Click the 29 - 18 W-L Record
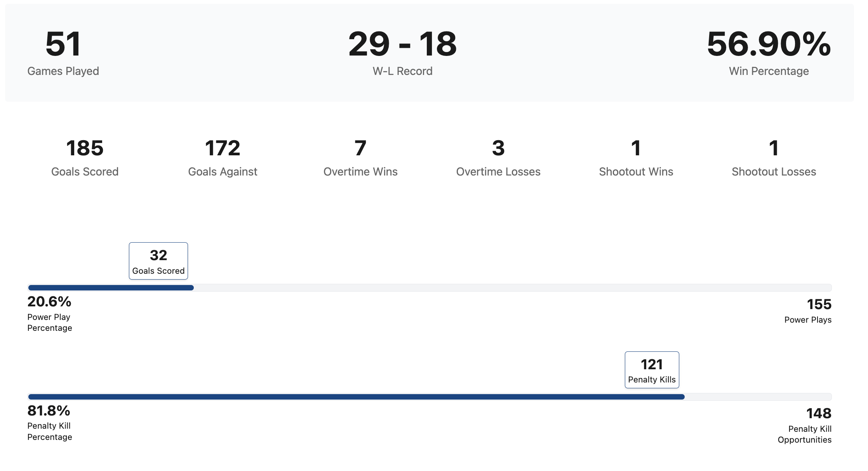Viewport: 868px width, 471px height. click(x=402, y=53)
